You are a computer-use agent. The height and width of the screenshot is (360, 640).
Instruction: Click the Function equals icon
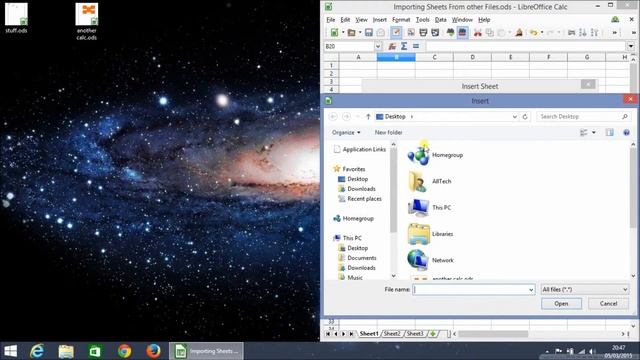coord(416,47)
